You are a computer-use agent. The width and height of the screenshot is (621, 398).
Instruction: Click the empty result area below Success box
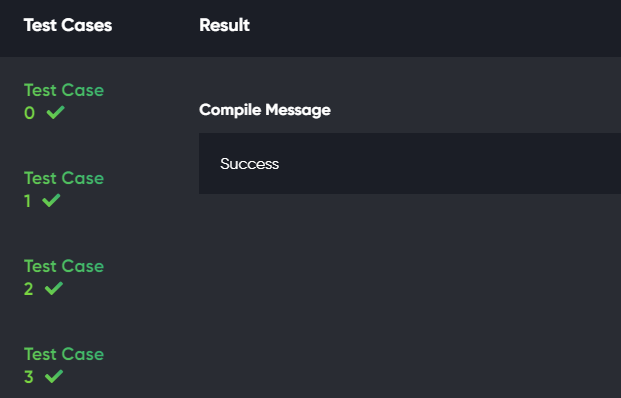point(410,296)
